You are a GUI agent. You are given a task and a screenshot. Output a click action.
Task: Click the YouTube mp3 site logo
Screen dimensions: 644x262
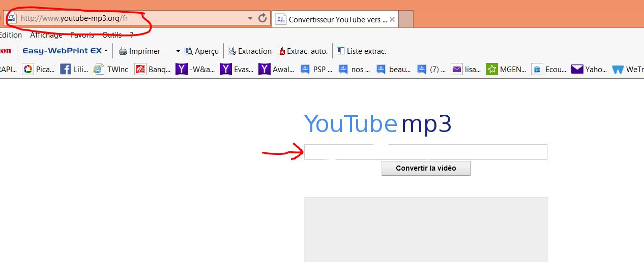[377, 124]
